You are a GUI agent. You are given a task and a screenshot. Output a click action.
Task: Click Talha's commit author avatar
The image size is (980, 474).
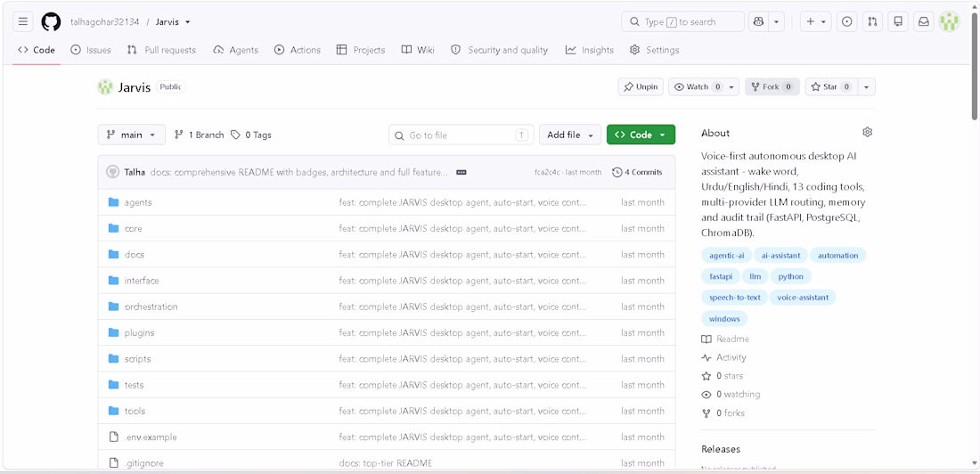[x=112, y=172]
